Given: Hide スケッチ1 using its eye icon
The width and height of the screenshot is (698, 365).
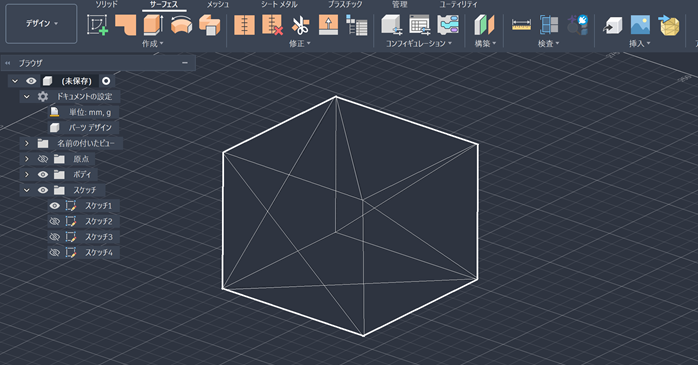Looking at the screenshot, I should tap(54, 206).
